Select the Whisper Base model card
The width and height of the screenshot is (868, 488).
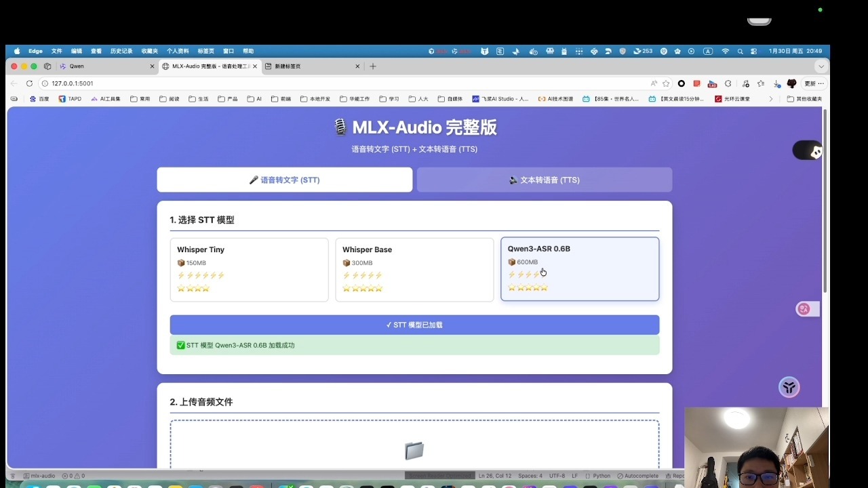[x=414, y=270]
